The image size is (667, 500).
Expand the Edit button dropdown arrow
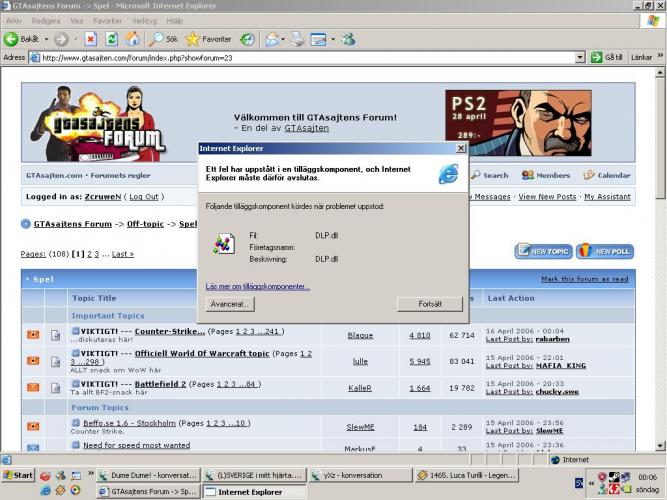(333, 39)
